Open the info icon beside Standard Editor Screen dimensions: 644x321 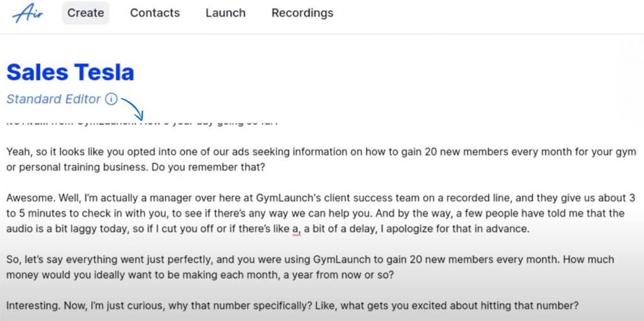111,99
